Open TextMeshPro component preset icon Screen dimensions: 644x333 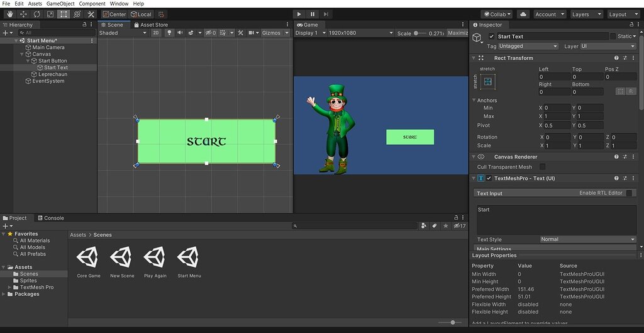tap(625, 178)
